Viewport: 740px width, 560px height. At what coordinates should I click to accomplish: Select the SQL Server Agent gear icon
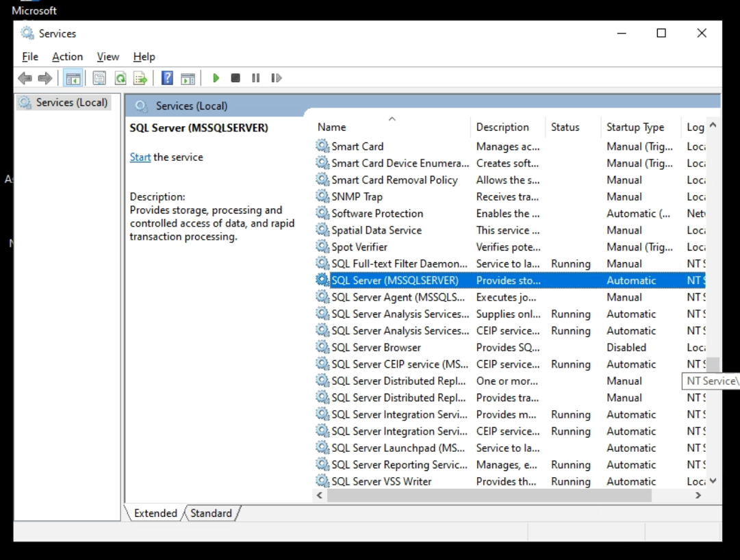[x=322, y=296]
